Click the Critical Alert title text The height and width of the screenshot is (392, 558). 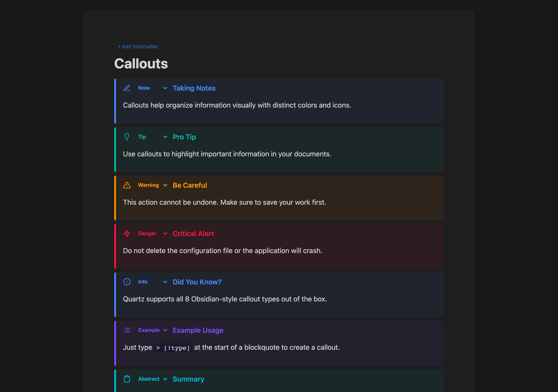tap(193, 233)
